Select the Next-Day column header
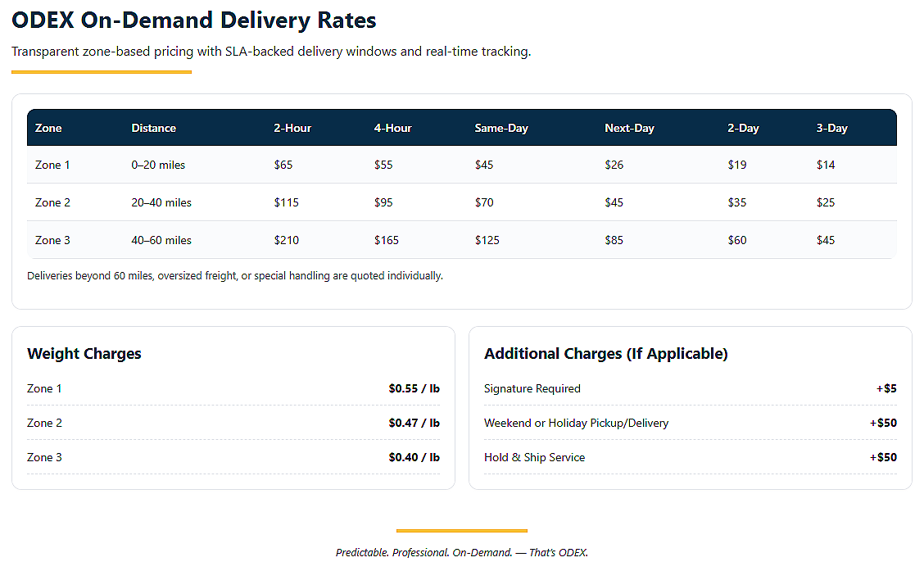This screenshot has width=924, height=571. pos(629,128)
